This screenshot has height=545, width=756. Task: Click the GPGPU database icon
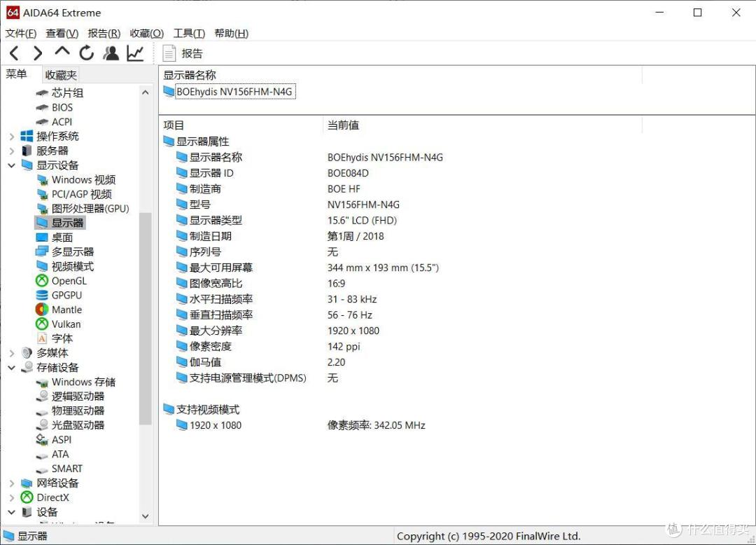(42, 295)
